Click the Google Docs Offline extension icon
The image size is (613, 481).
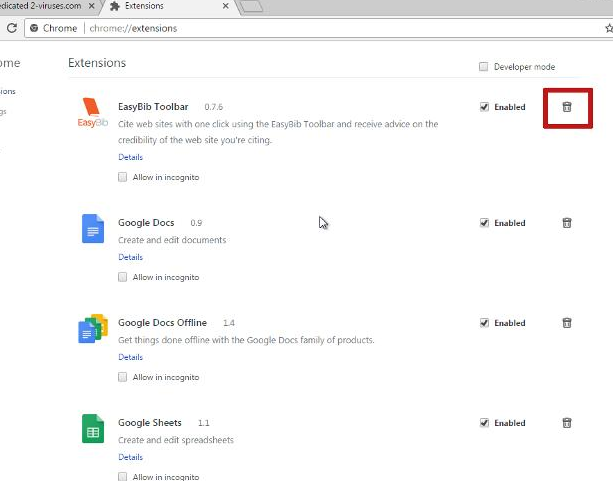click(92, 328)
